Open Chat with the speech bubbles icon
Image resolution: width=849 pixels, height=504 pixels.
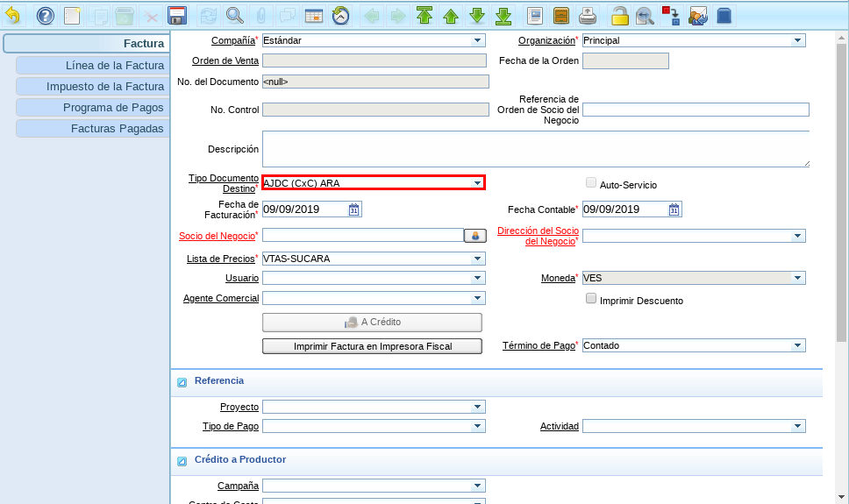(x=287, y=16)
